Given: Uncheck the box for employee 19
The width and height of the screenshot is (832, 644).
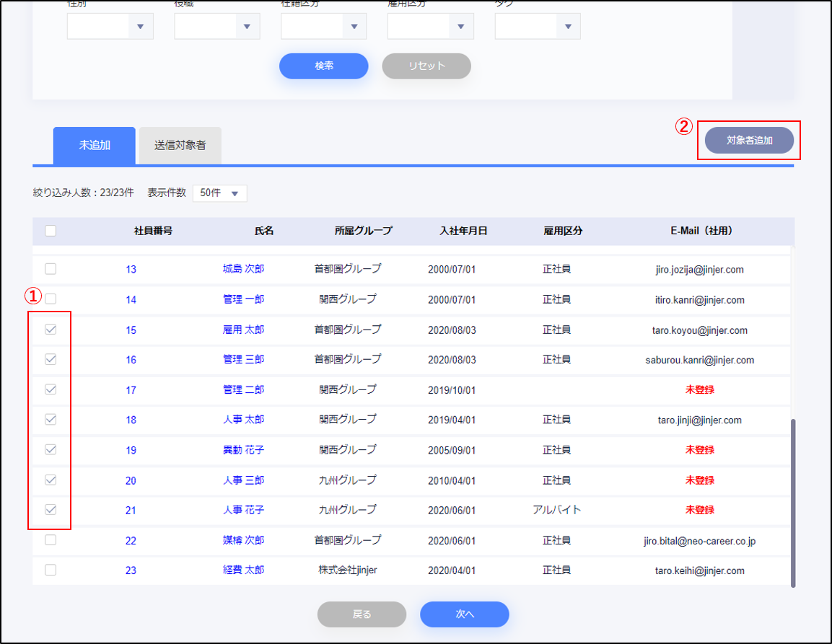Looking at the screenshot, I should click(x=51, y=450).
